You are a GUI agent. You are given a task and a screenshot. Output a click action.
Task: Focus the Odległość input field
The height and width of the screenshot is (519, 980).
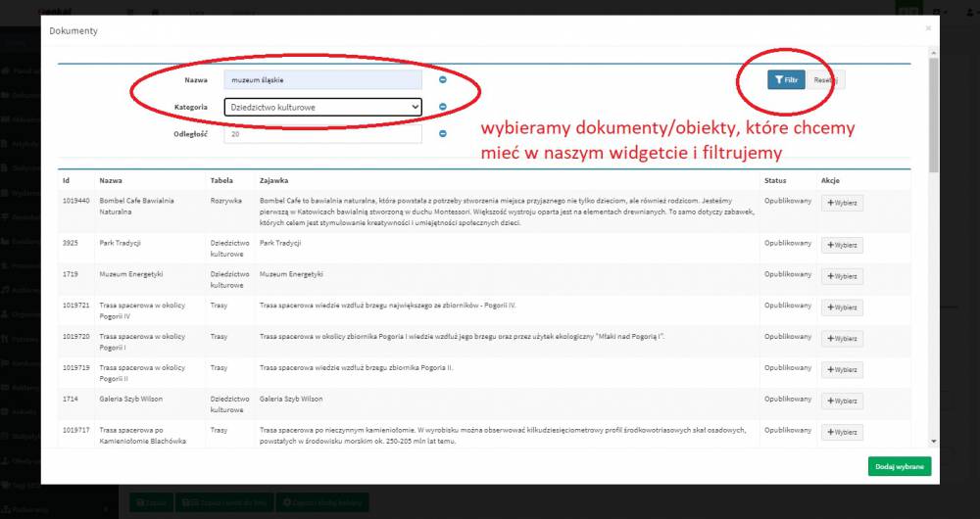point(322,134)
